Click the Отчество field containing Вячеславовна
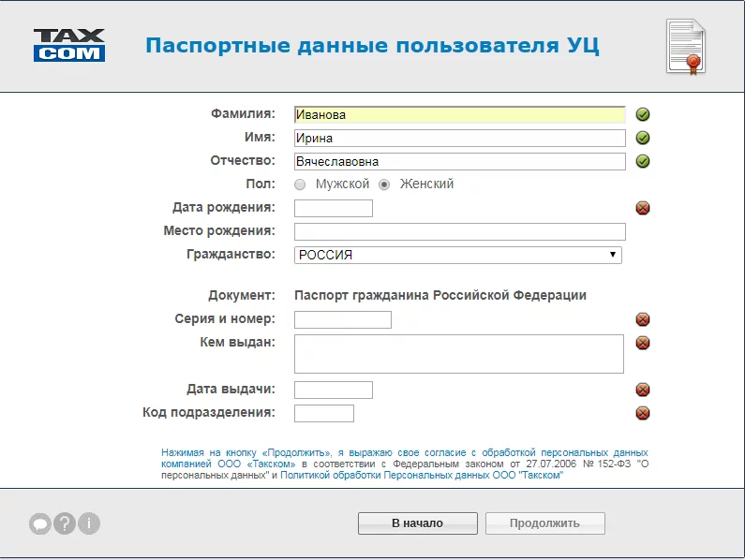745x560 pixels. tap(459, 161)
